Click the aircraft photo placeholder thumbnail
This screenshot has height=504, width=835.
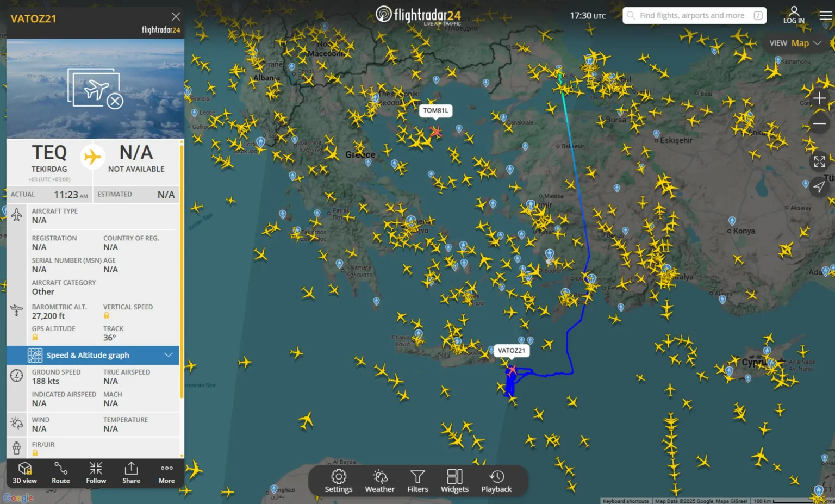click(x=96, y=88)
